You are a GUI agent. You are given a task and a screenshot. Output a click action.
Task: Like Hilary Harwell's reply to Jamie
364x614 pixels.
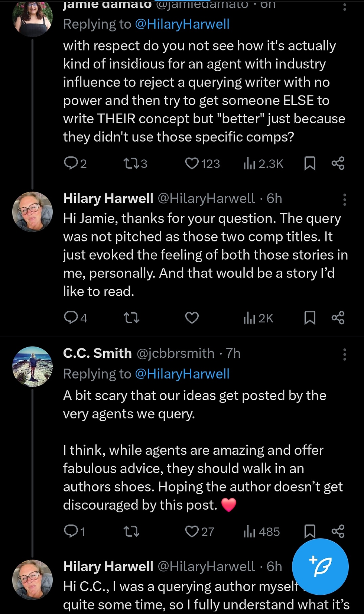(192, 318)
